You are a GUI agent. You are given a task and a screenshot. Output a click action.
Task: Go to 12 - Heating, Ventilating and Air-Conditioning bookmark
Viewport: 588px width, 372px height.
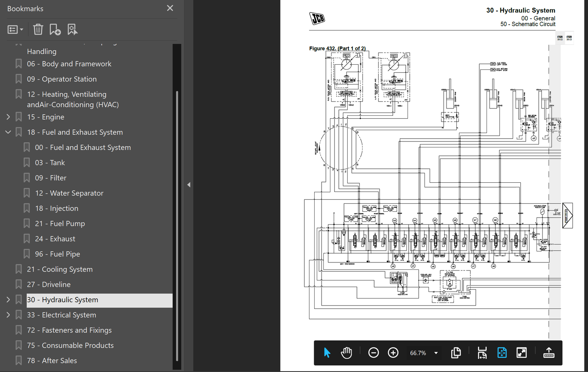[x=73, y=100]
